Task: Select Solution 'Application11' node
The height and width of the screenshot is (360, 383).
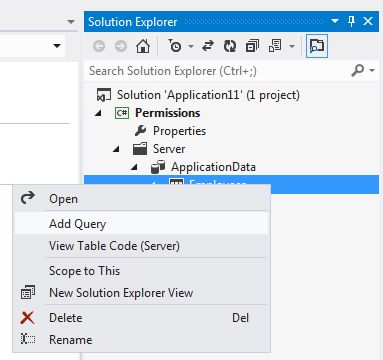Action: pyautogui.click(x=208, y=95)
